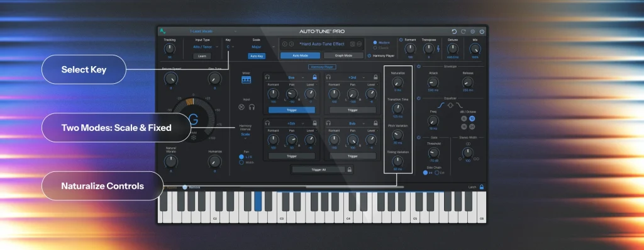Click the snowflake freeze icon under pitch display

tap(194, 138)
